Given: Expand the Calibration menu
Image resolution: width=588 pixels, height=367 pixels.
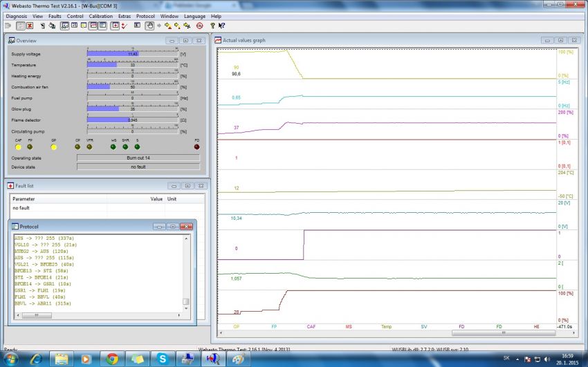Looking at the screenshot, I should [101, 15].
